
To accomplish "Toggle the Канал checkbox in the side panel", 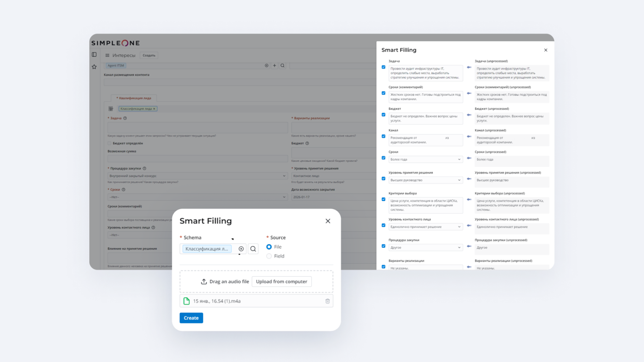I will pyautogui.click(x=383, y=136).
